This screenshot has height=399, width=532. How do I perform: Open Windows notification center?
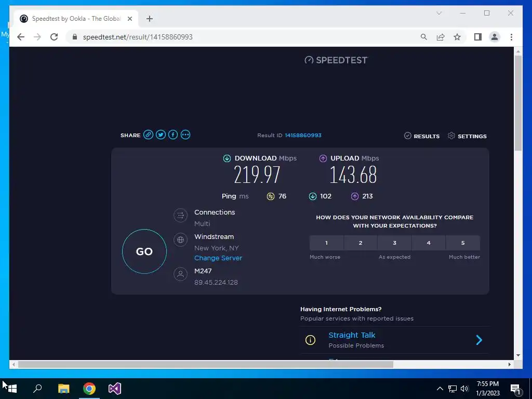point(515,389)
